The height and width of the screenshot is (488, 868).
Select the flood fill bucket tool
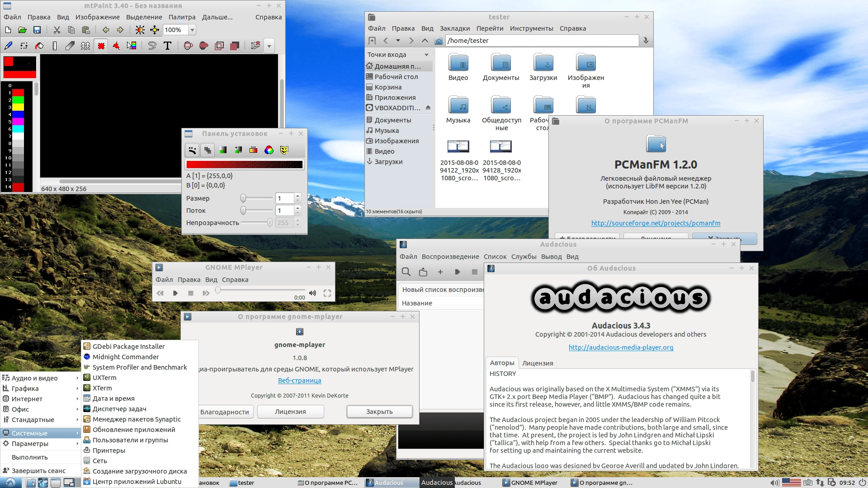[39, 46]
